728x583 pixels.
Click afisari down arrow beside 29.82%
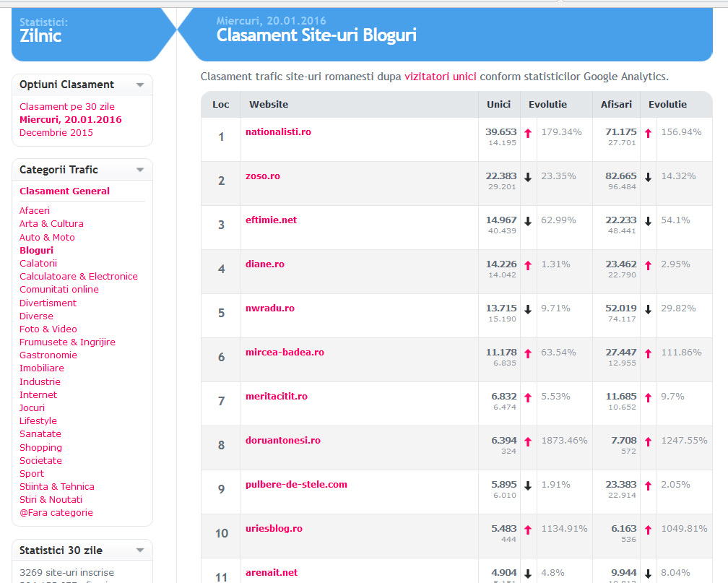pos(648,309)
